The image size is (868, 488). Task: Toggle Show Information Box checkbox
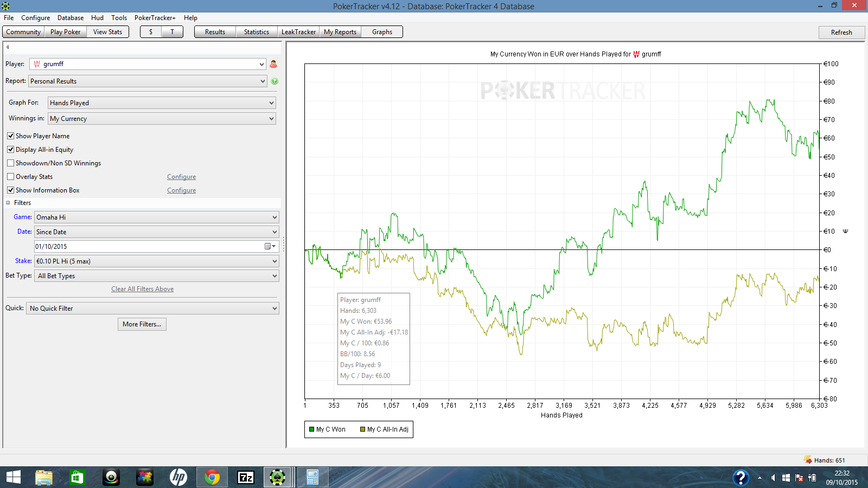10,190
